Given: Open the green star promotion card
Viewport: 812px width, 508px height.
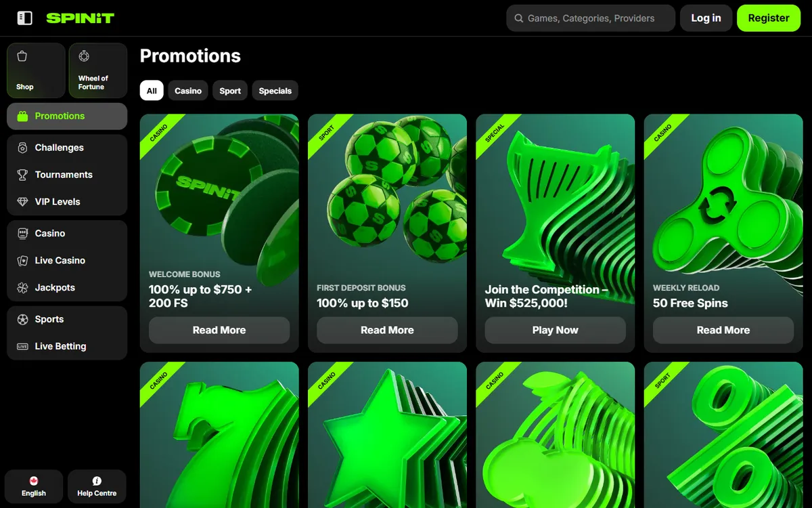Looking at the screenshot, I should pos(387,435).
